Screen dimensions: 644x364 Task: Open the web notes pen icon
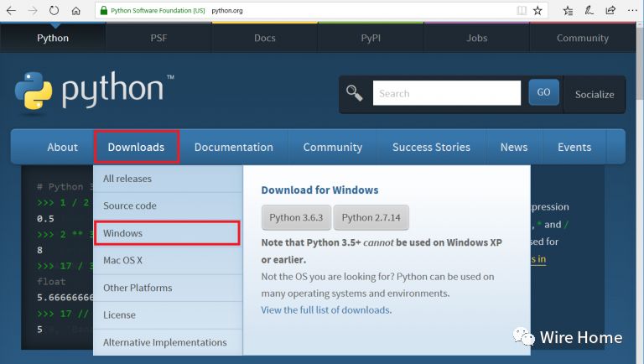click(589, 11)
